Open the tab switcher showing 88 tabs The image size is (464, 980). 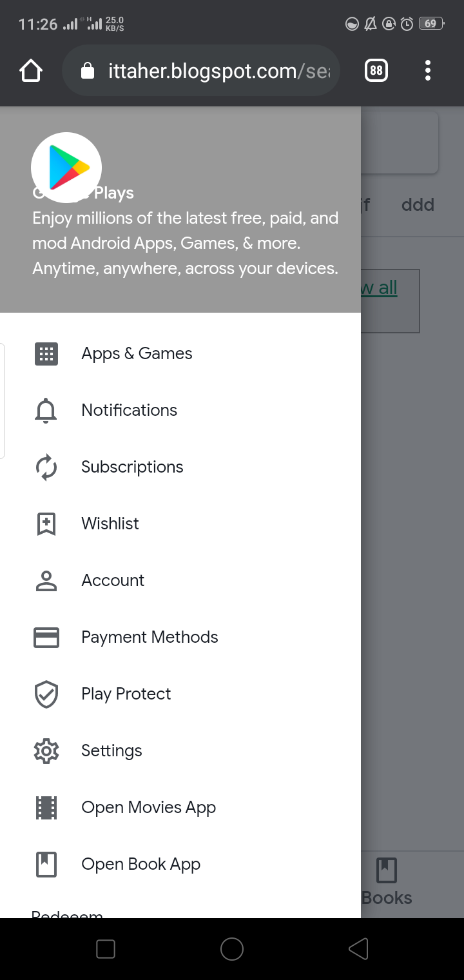[x=376, y=71]
